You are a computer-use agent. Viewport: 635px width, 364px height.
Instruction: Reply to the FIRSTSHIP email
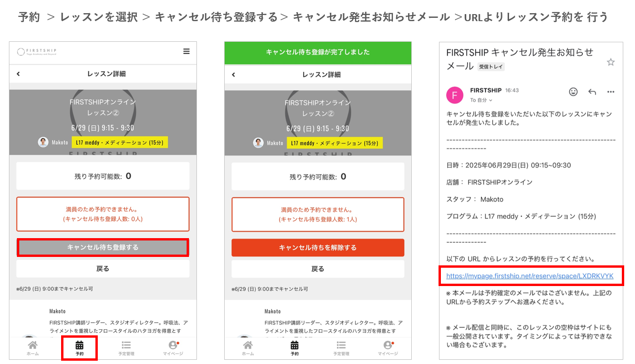pos(592,92)
